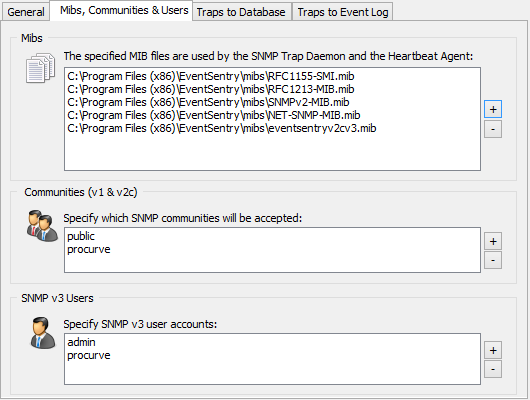The image size is (530, 400).
Task: Select eventsentryv2cv3.mib file entry
Action: point(222,128)
